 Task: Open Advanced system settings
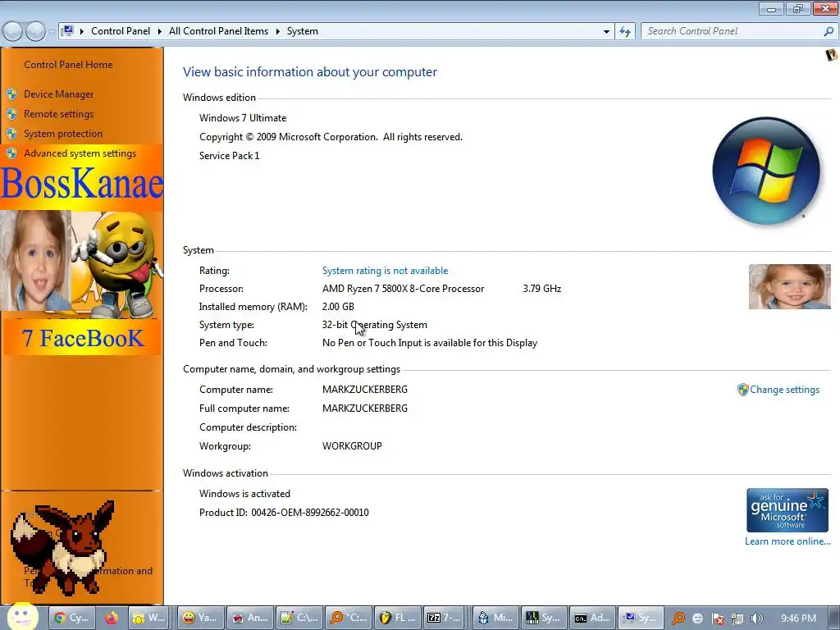pos(80,153)
